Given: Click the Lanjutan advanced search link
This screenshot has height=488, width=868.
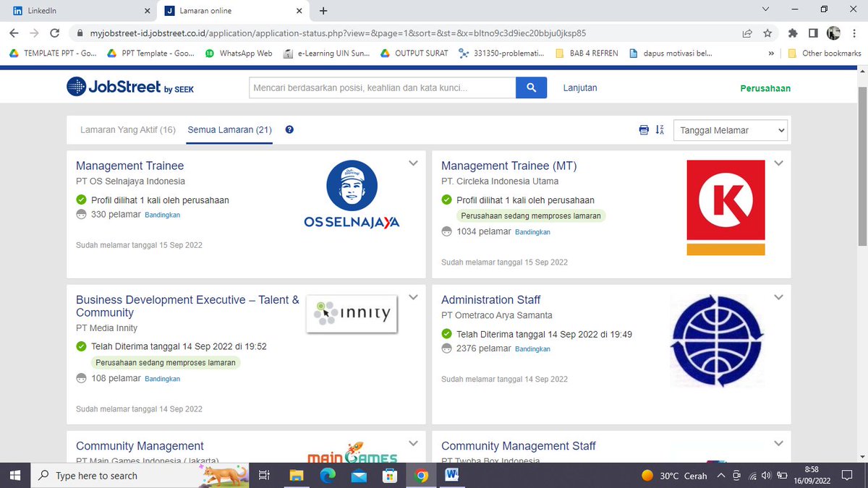Looking at the screenshot, I should 580,87.
